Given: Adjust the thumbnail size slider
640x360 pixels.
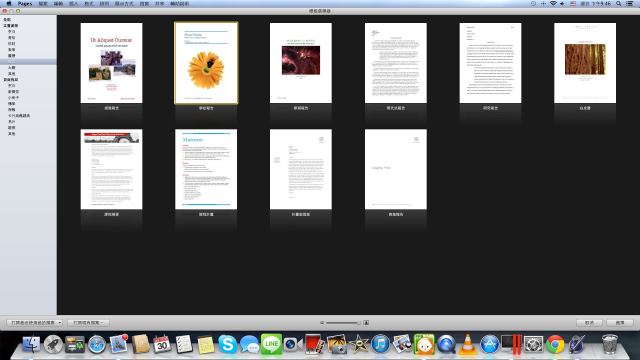Looking at the screenshot, I should point(343,322).
